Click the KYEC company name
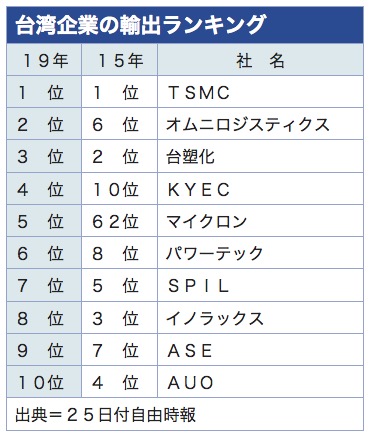 [x=199, y=189]
